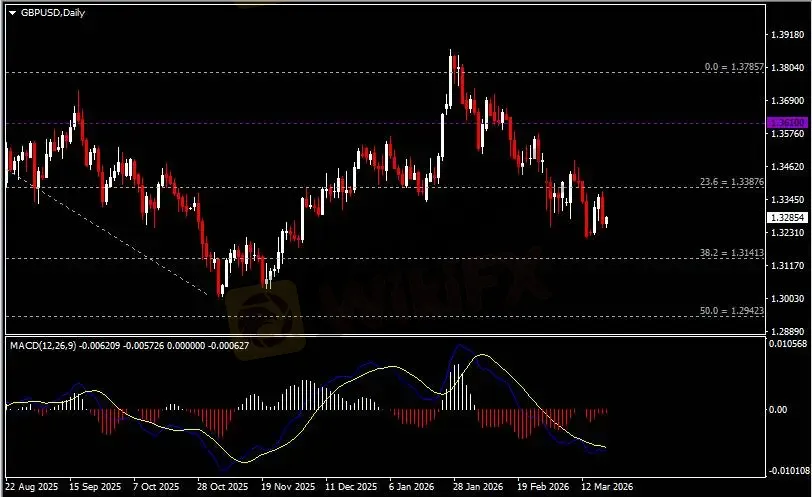This screenshot has width=812, height=497.
Task: Select the purple 1.36100 price level tag
Action: (x=787, y=123)
